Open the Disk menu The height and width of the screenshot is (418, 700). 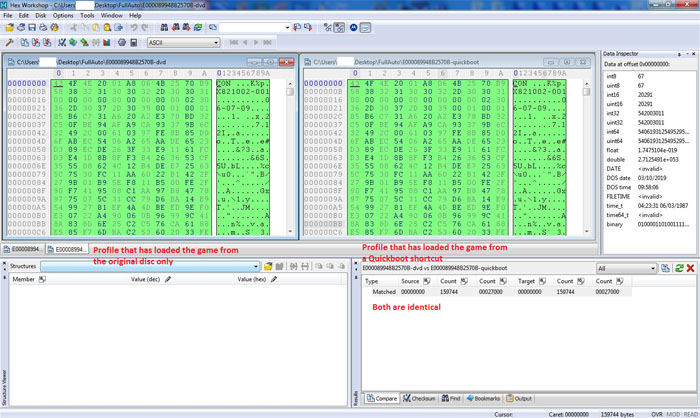coord(40,16)
